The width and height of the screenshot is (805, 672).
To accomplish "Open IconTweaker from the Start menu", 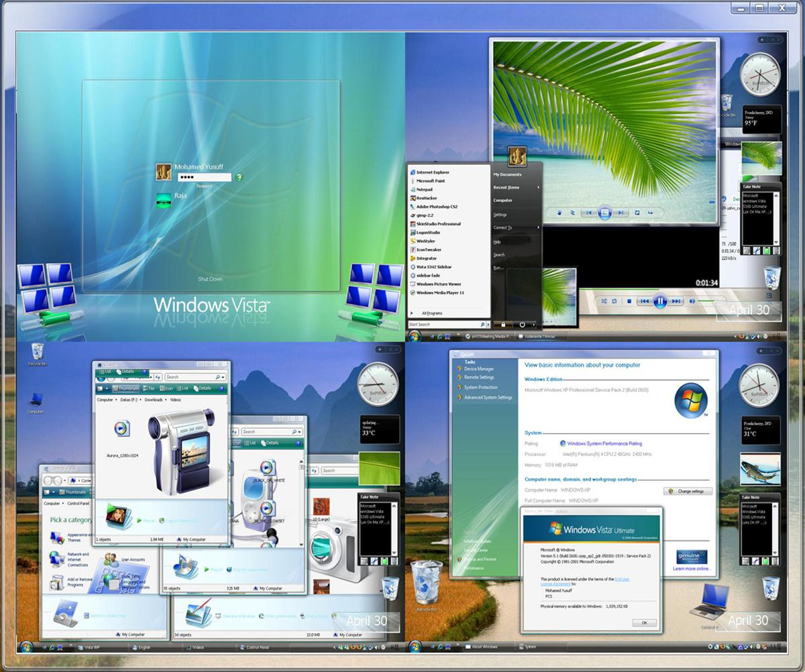I will point(425,249).
